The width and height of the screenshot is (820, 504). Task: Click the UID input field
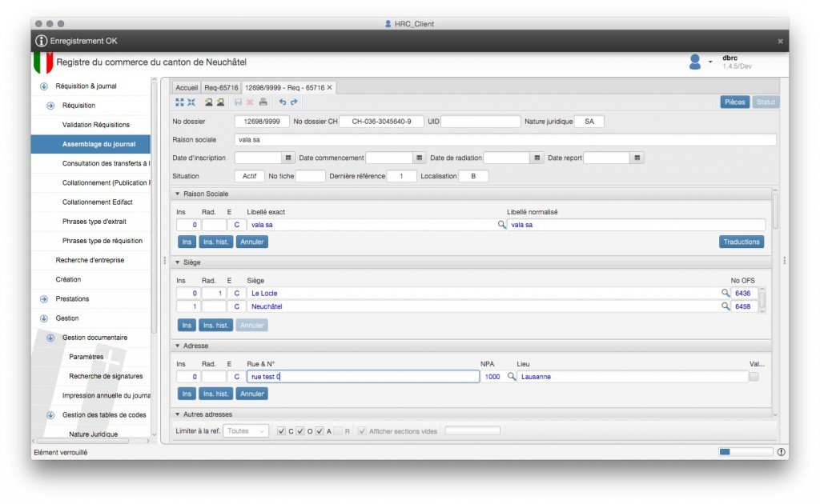(x=480, y=121)
